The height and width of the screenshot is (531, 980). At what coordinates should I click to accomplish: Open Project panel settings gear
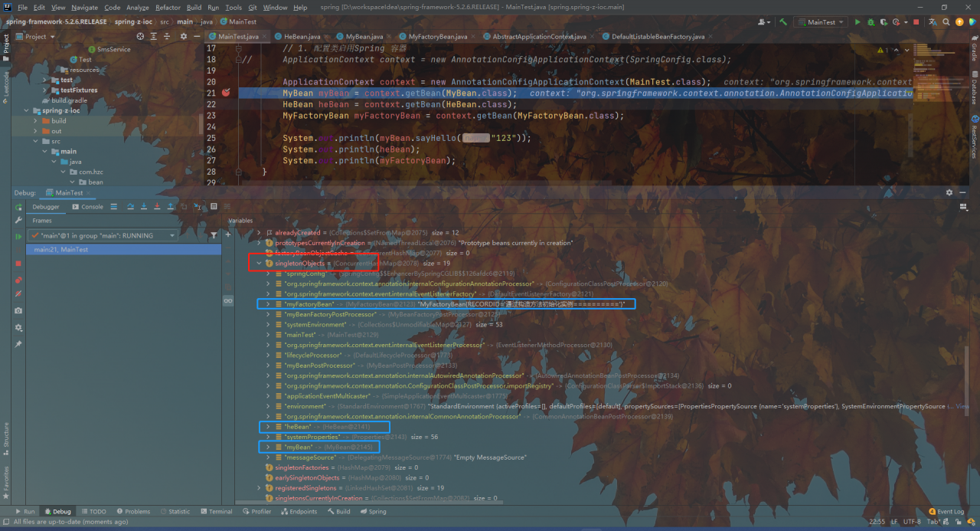coord(183,36)
